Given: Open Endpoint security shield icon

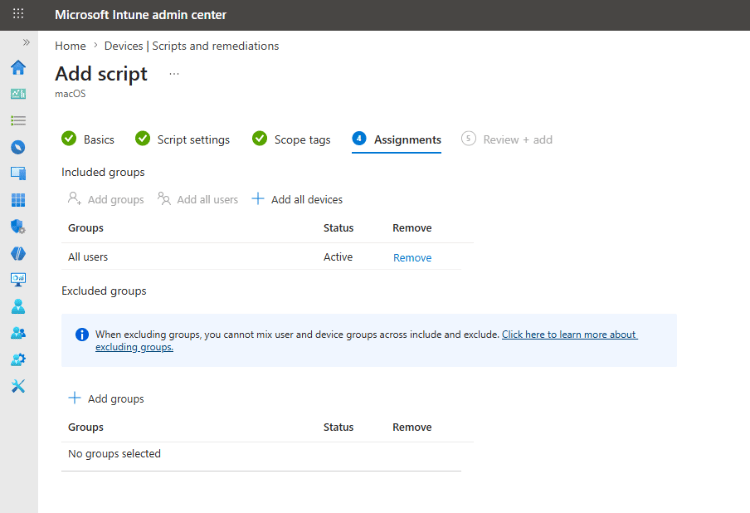Looking at the screenshot, I should tap(18, 226).
